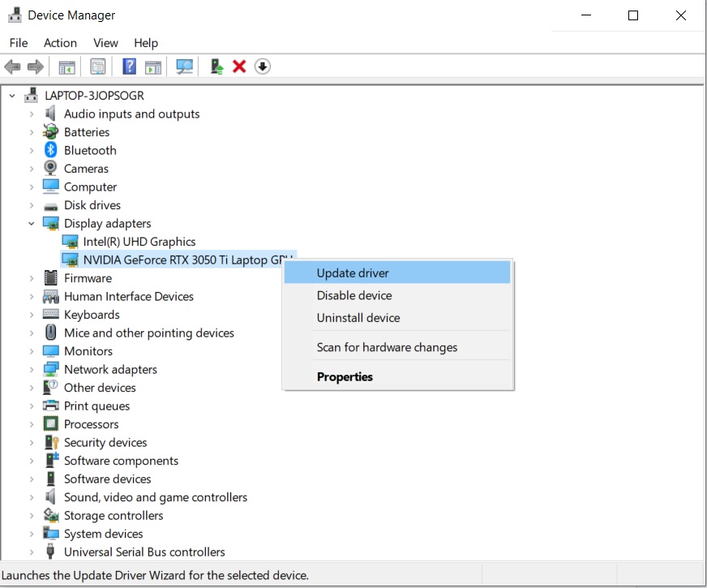Collapse the Display adapters category
The height and width of the screenshot is (588, 707).
coord(31,223)
